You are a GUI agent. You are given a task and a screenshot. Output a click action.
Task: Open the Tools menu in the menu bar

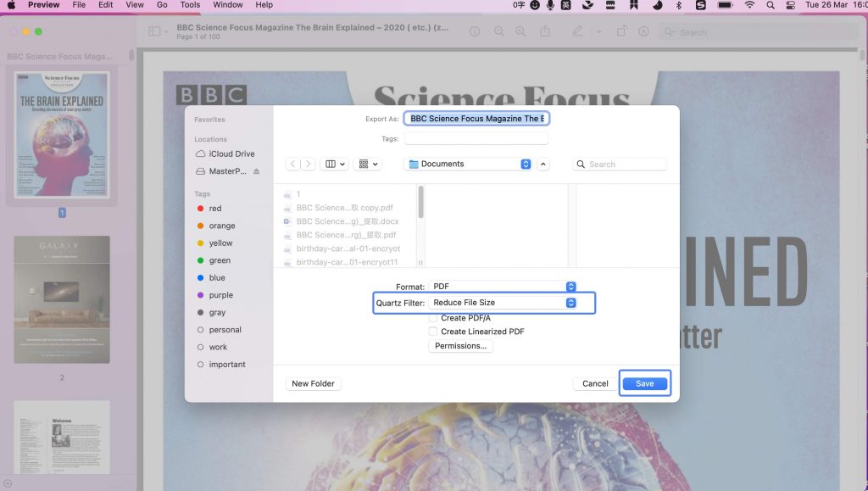click(x=190, y=5)
